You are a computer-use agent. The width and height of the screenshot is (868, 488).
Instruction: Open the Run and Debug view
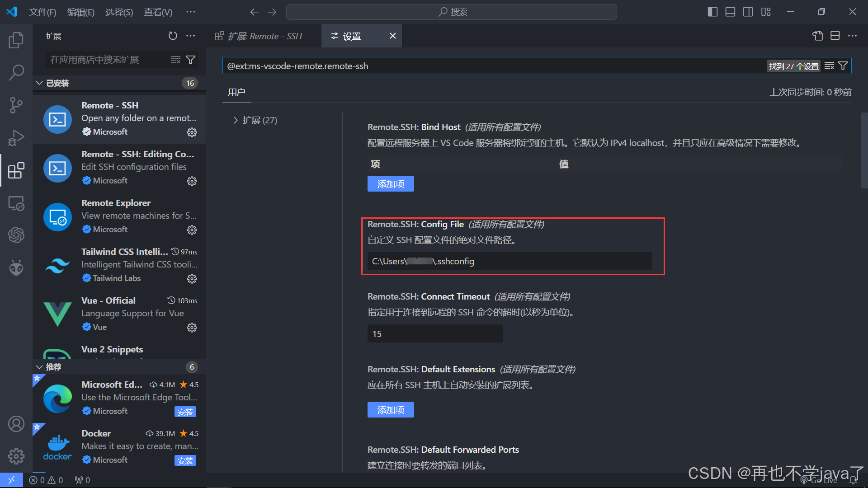(16, 137)
